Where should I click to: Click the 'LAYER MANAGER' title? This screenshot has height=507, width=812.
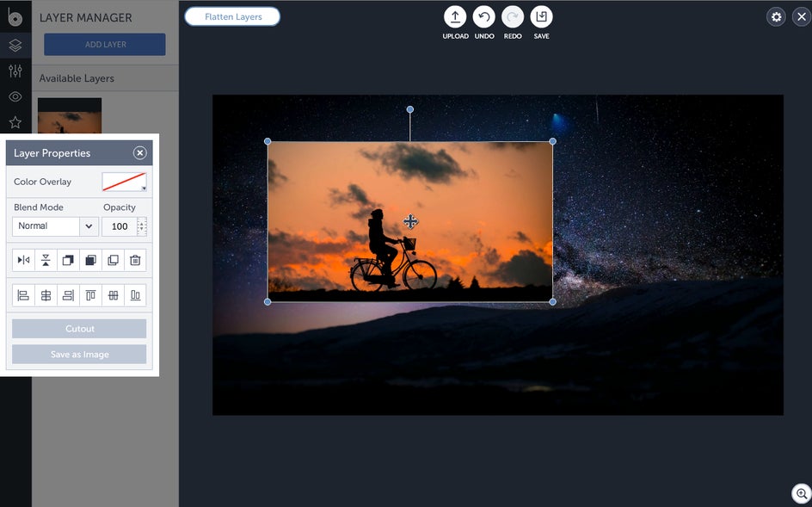pyautogui.click(x=85, y=17)
